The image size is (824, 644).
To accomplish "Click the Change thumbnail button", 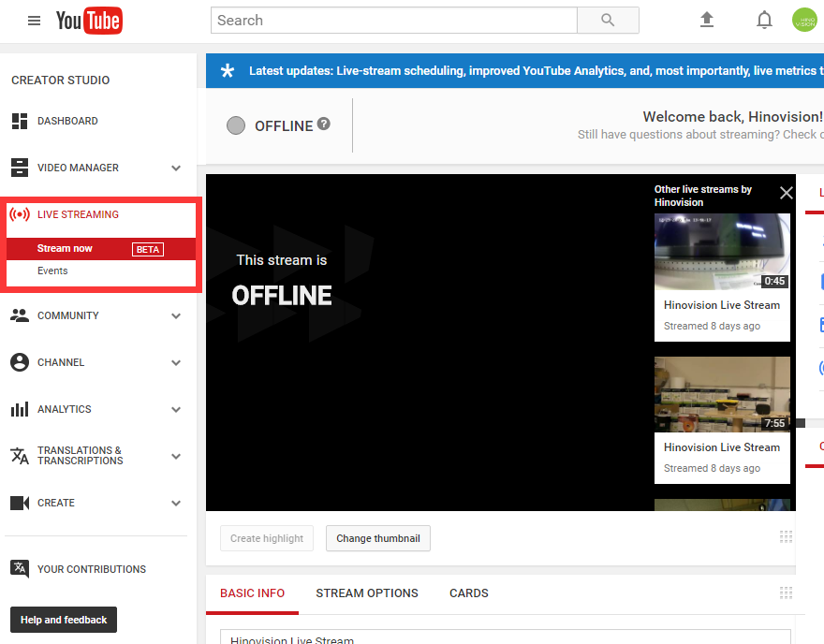I will [x=378, y=538].
